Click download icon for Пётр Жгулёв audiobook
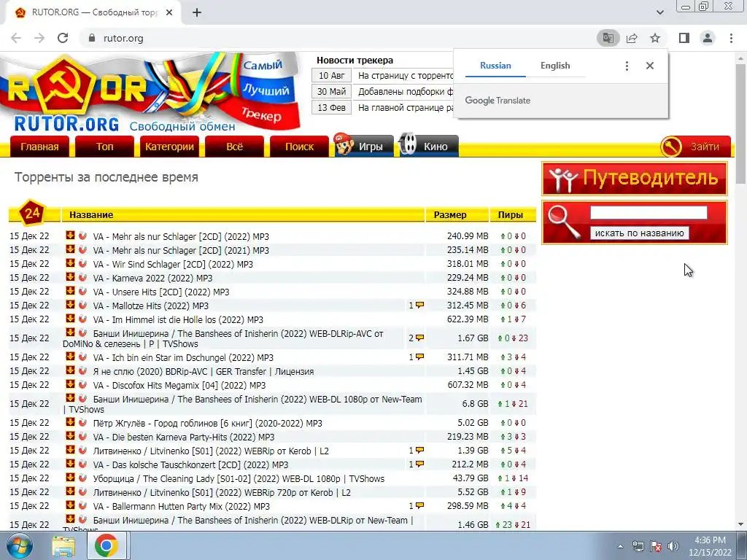Viewport: 747px width, 560px height. click(x=70, y=421)
